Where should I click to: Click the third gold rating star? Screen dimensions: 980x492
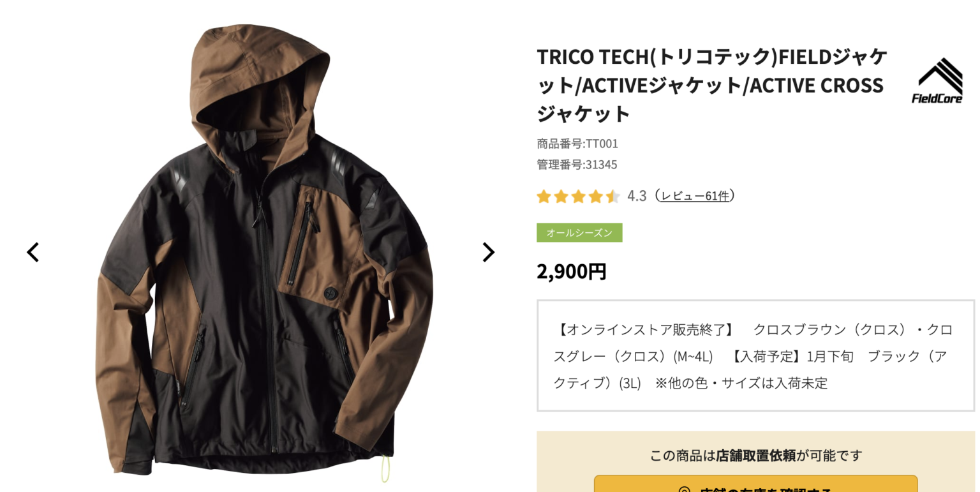coord(579,197)
